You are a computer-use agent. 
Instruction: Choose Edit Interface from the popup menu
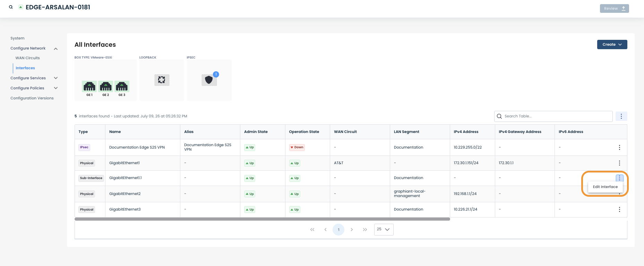coord(605,187)
